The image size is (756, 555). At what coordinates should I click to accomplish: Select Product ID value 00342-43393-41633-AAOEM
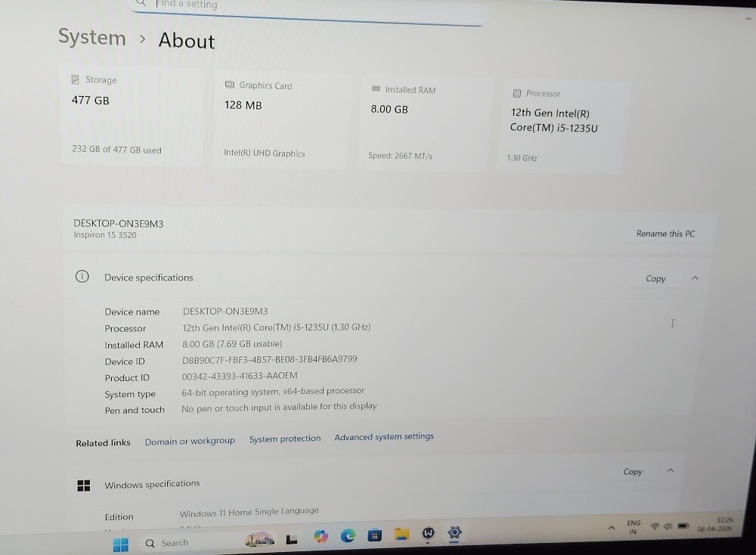[x=240, y=376]
